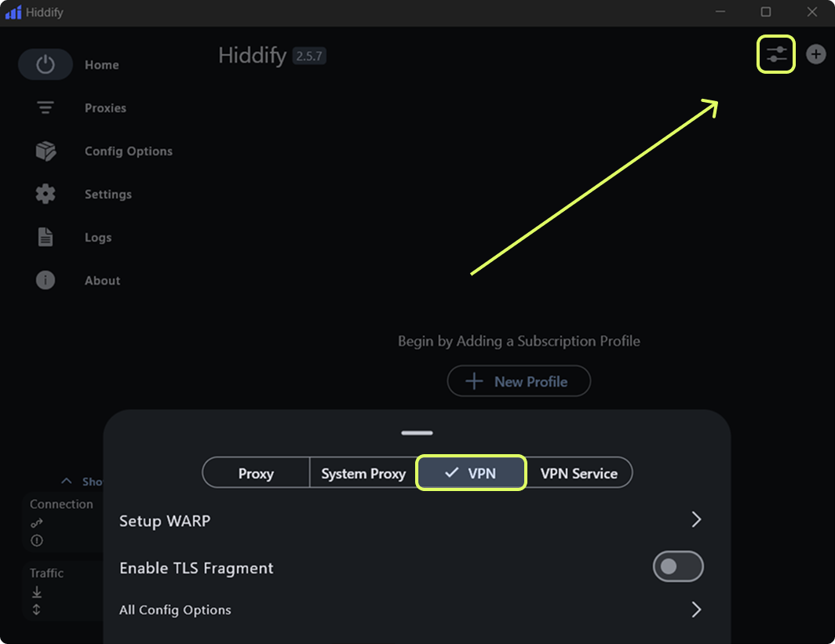Click the Logs document icon

click(46, 237)
